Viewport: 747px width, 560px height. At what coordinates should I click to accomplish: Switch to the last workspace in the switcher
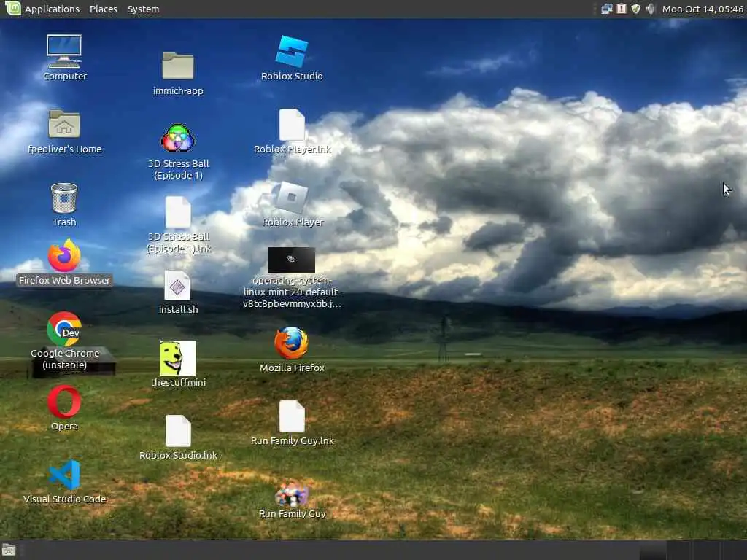point(734,551)
